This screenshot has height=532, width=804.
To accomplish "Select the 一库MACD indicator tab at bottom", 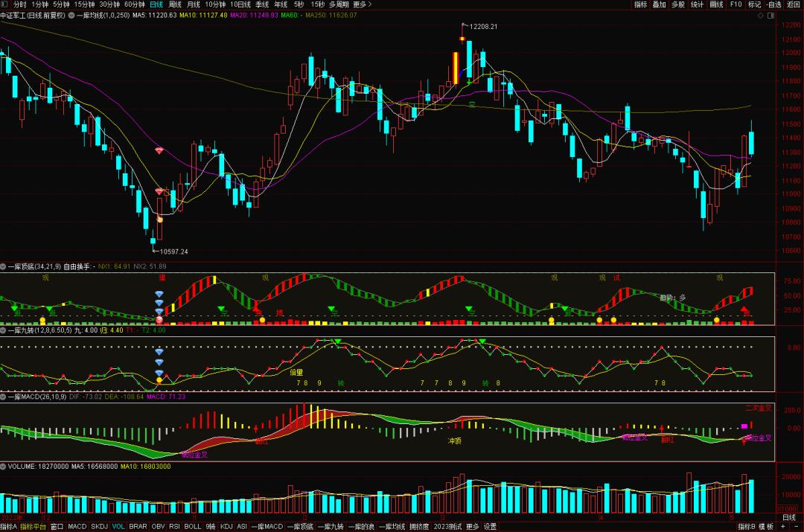I will (267, 526).
